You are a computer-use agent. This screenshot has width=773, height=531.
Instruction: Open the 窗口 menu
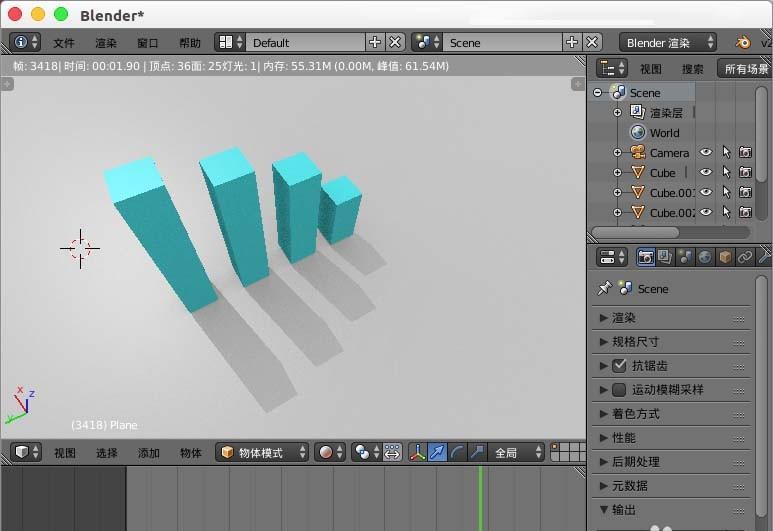pyautogui.click(x=147, y=43)
